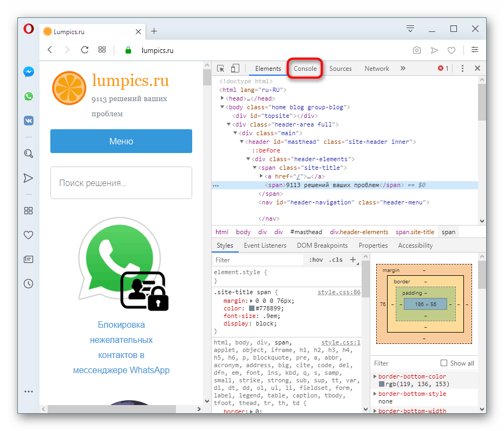The width and height of the screenshot is (504, 431).
Task: Open WhatsApp in the Opera sidebar
Action: (x=29, y=96)
